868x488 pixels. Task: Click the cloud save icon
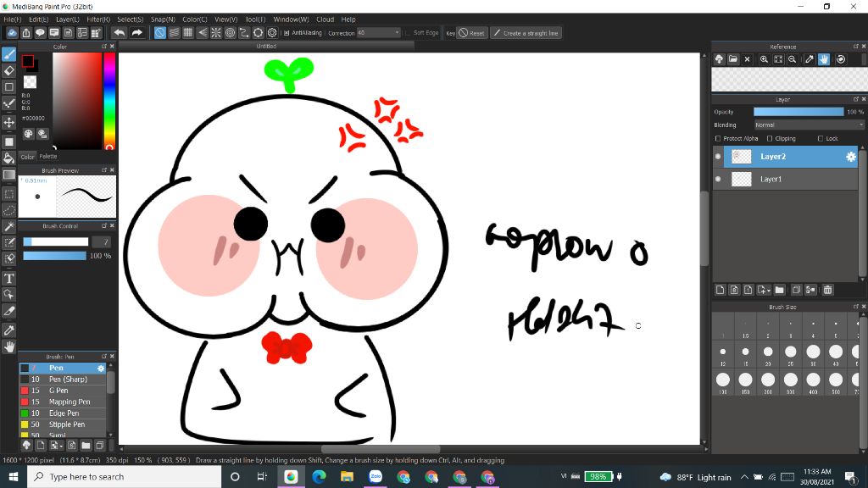12,33
